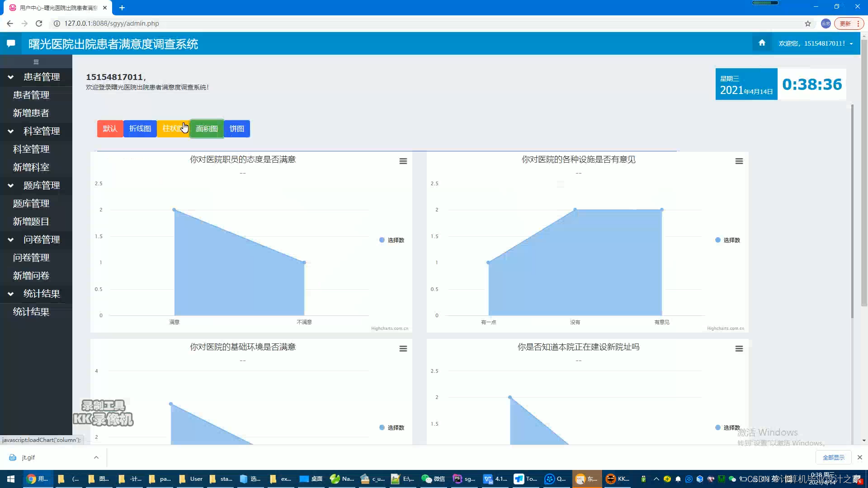Click the browser back arrow
The height and width of the screenshot is (488, 868).
[10, 23]
